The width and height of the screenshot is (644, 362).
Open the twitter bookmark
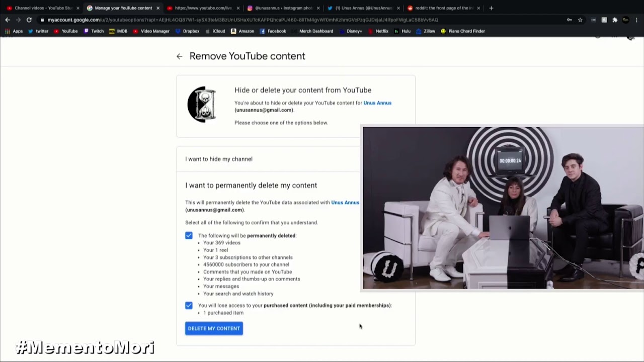[x=38, y=31]
